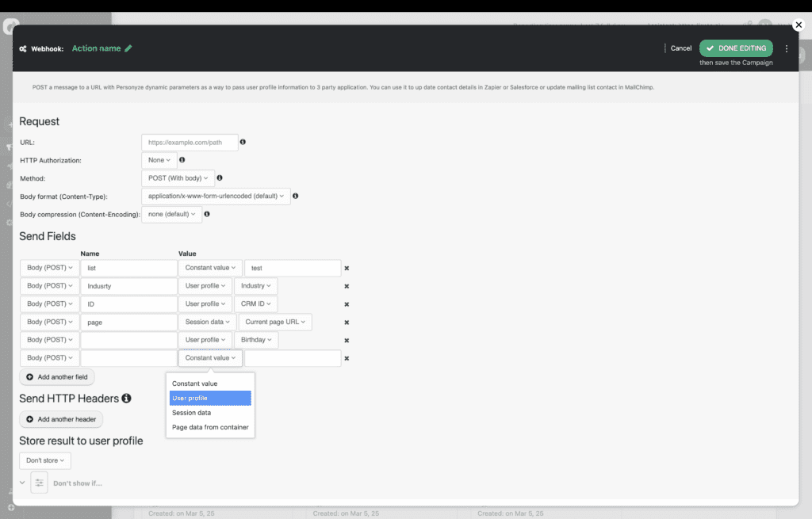Click the info icon after Body format dropdown
Viewport: 812px width, 519px height.
pyautogui.click(x=295, y=196)
